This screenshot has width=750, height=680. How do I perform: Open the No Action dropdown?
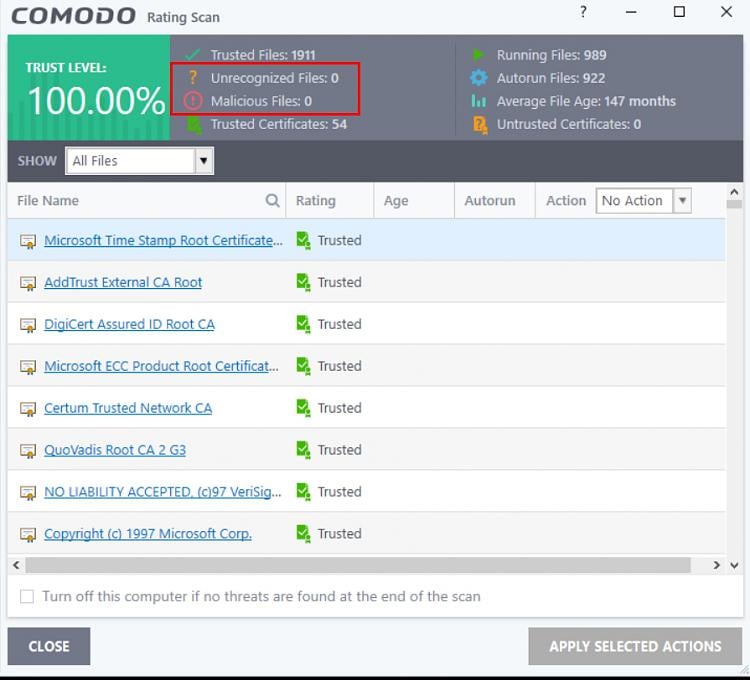click(x=643, y=200)
